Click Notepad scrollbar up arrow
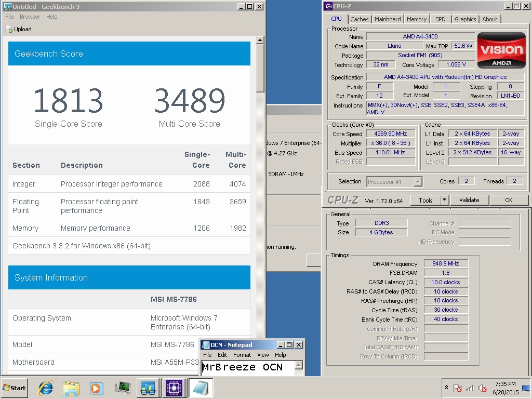532x399 pixels. (x=298, y=365)
